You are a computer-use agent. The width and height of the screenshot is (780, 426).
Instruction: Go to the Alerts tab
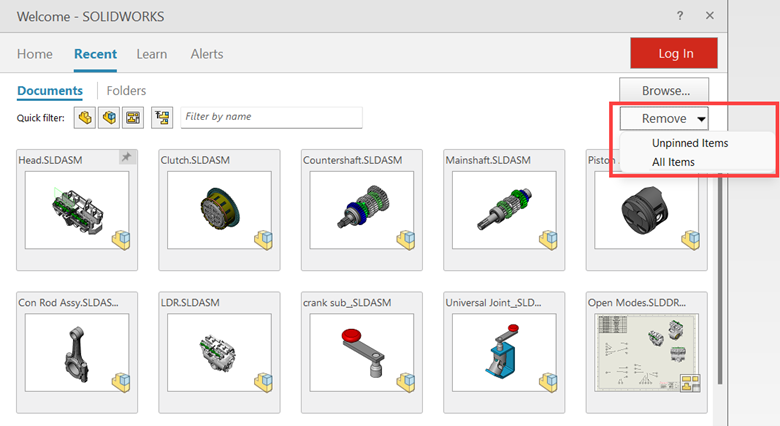(x=206, y=54)
